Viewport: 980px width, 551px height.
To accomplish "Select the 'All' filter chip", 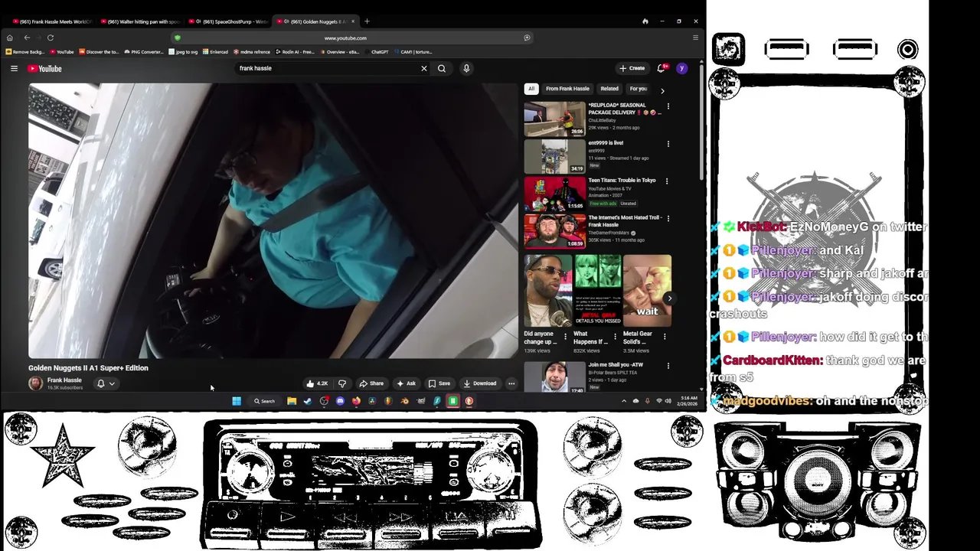I will pyautogui.click(x=531, y=89).
